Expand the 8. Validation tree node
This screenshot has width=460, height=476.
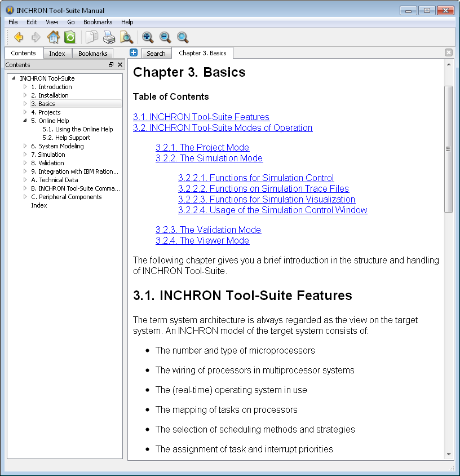pos(25,163)
